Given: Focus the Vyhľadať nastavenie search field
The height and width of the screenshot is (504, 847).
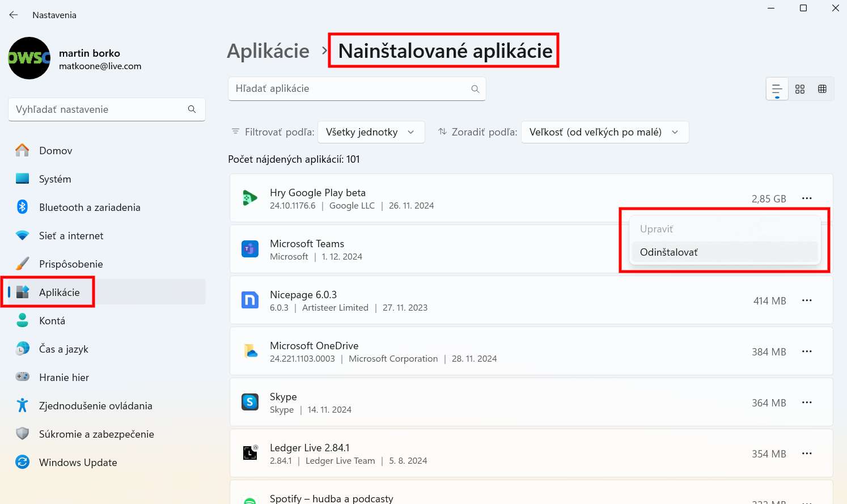Looking at the screenshot, I should click(x=107, y=109).
